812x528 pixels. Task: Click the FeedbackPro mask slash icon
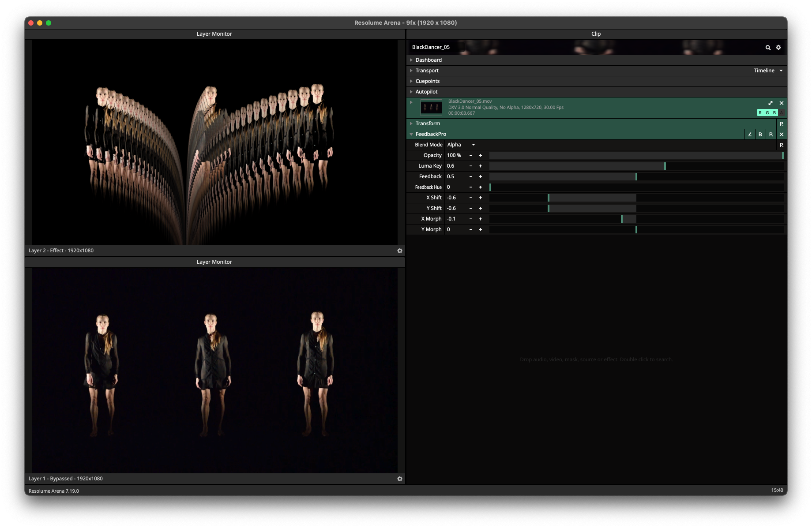pos(750,135)
